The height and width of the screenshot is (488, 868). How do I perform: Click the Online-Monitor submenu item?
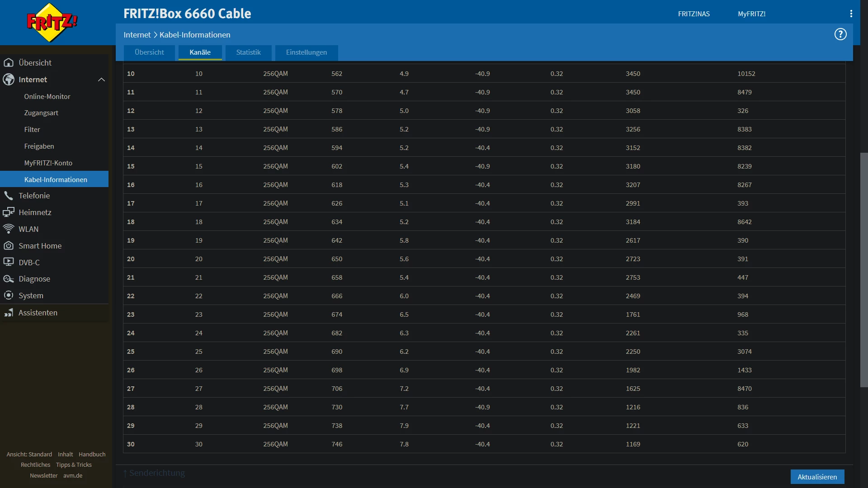click(47, 97)
